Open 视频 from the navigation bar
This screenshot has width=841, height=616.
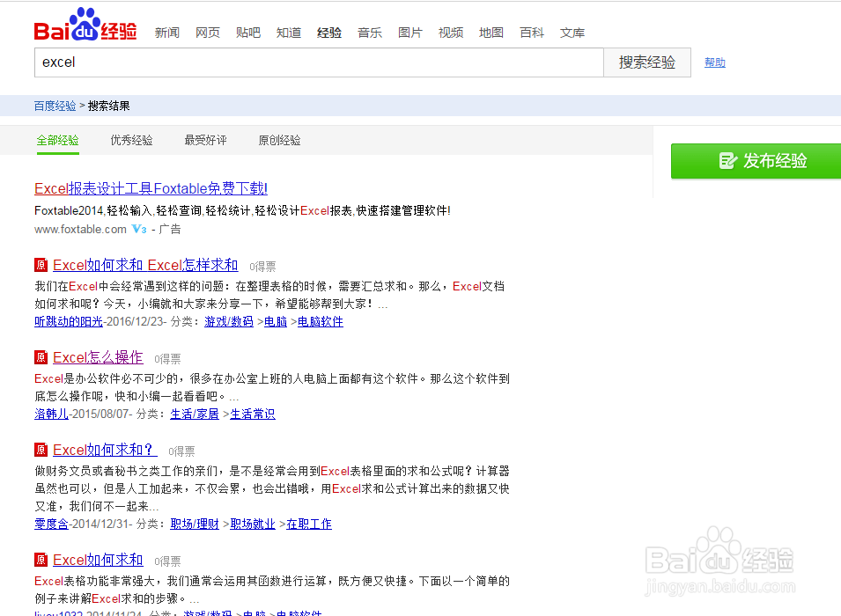451,33
